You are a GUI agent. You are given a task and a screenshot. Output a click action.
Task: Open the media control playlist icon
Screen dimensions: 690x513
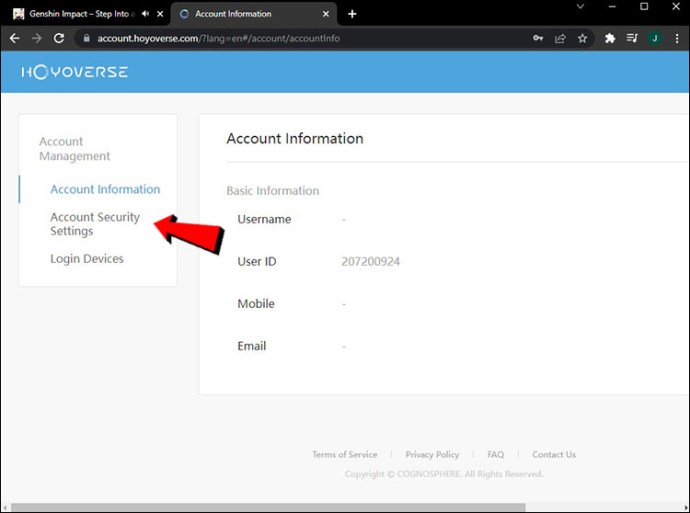click(632, 38)
